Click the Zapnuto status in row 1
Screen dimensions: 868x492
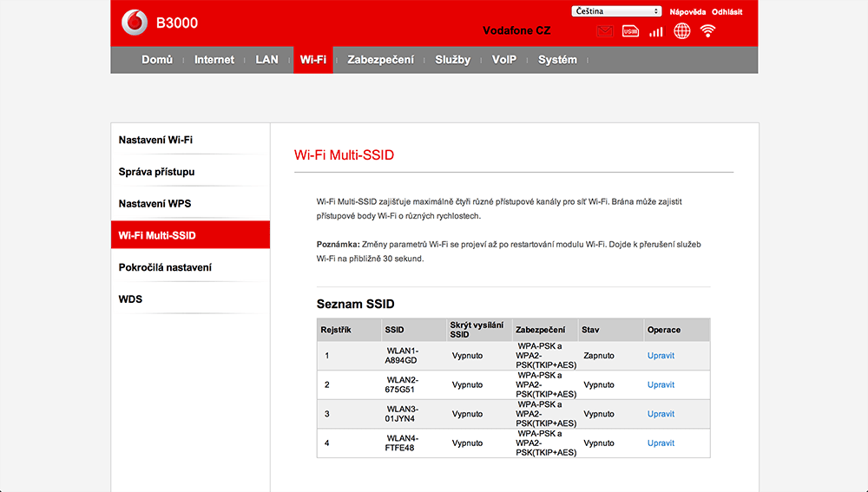pyautogui.click(x=599, y=356)
